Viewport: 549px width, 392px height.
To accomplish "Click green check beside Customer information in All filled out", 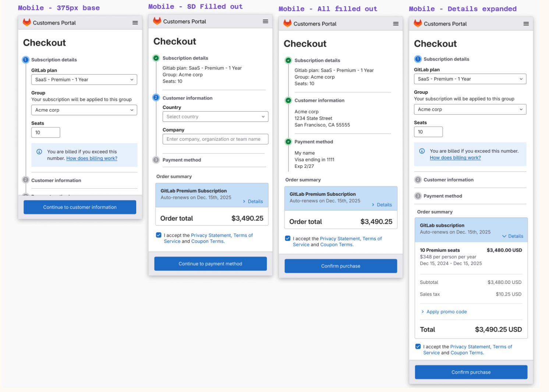I will pos(288,100).
